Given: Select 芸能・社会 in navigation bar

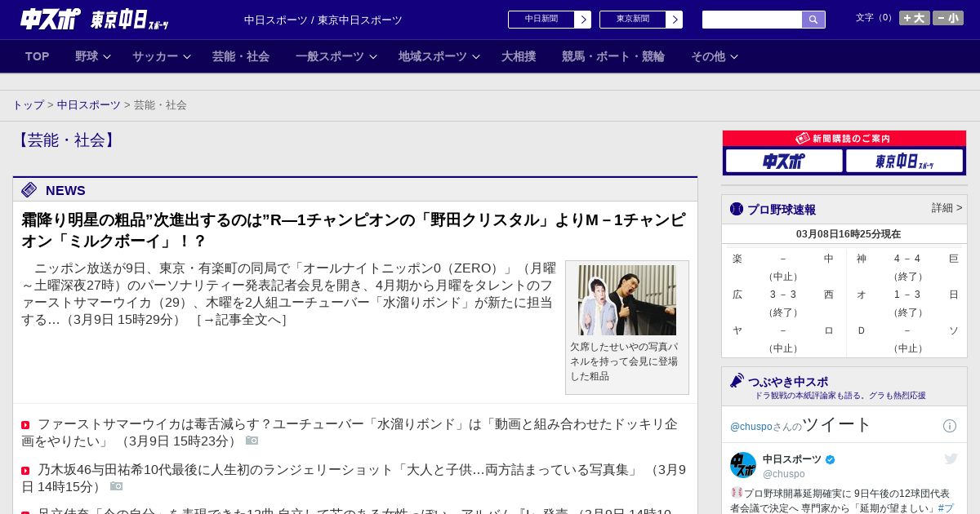Looking at the screenshot, I should tap(241, 56).
